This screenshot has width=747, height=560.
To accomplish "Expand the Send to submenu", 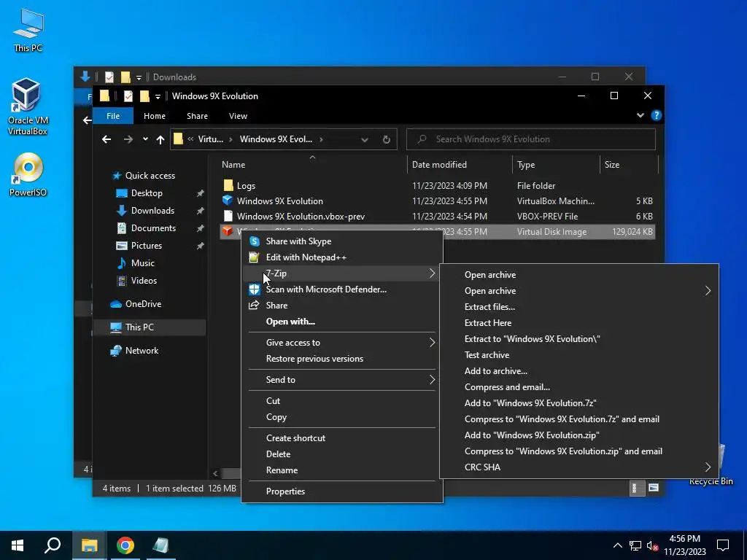I will (x=432, y=379).
